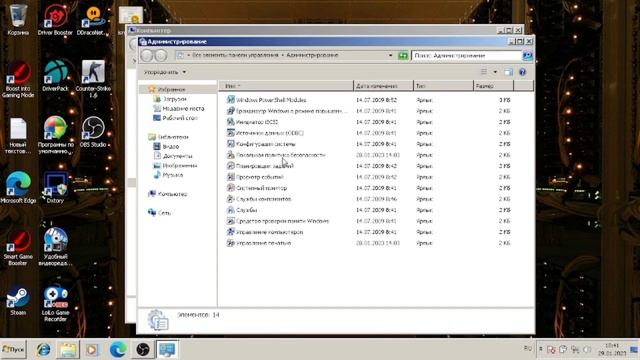Select the Smart Game Booster desktop icon
This screenshot has height=360, width=640.
(x=18, y=248)
